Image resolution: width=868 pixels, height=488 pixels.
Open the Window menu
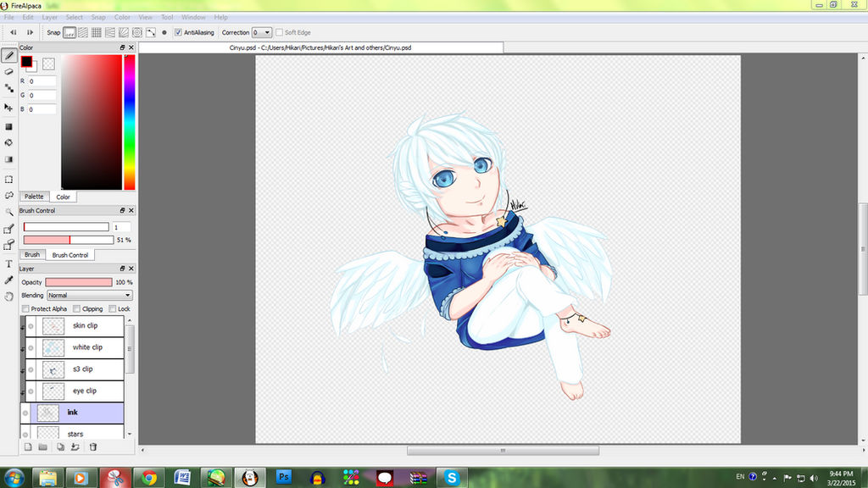click(x=193, y=17)
